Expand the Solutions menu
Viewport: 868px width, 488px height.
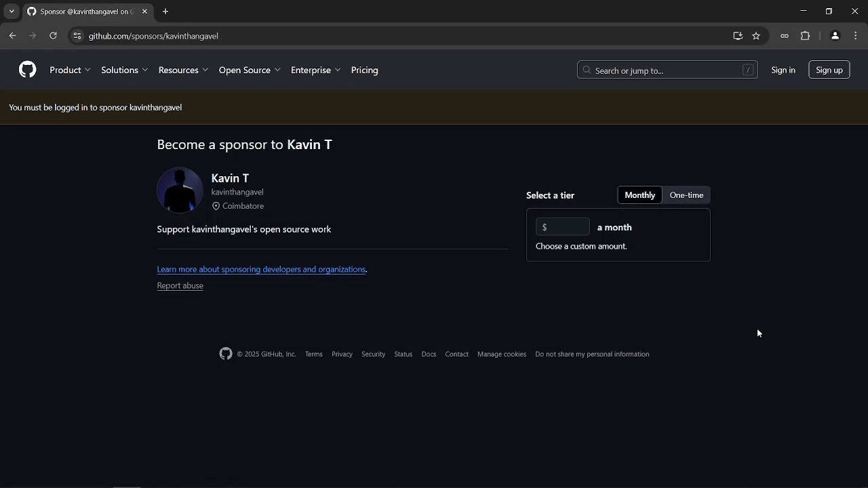[124, 70]
